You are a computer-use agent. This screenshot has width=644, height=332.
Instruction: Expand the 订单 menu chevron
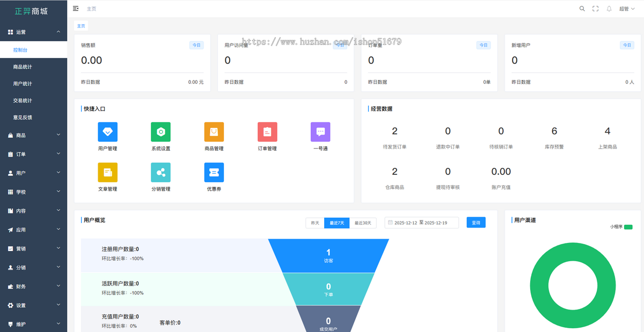pyautogui.click(x=58, y=154)
